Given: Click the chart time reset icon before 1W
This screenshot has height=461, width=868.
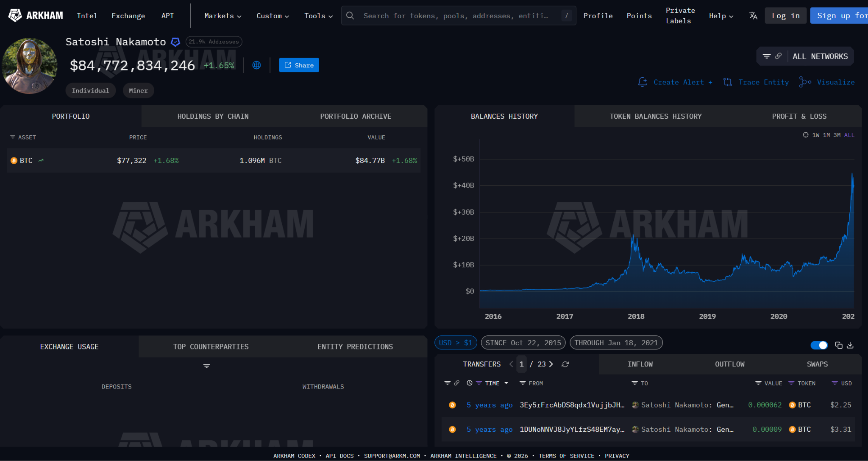Looking at the screenshot, I should point(805,135).
